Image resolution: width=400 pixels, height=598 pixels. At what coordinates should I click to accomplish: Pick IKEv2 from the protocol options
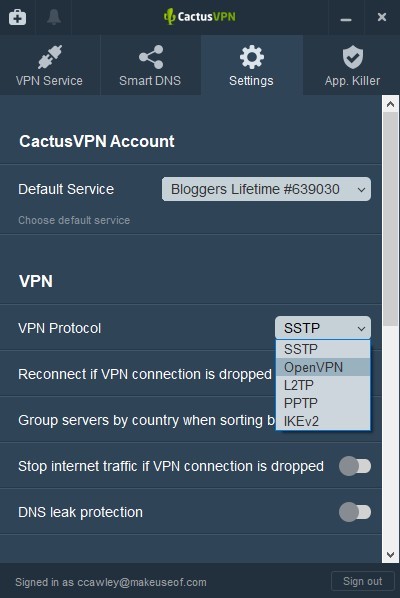(323, 421)
